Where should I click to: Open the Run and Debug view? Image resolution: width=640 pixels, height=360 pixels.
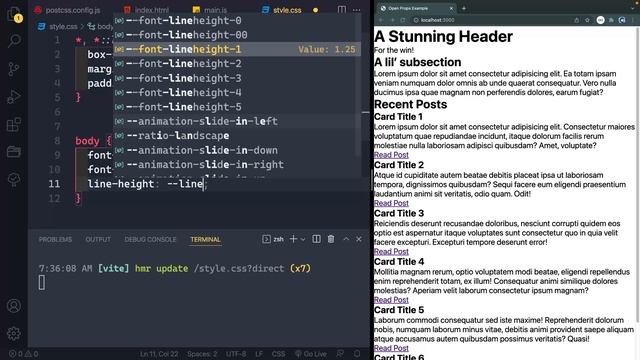pos(14,97)
